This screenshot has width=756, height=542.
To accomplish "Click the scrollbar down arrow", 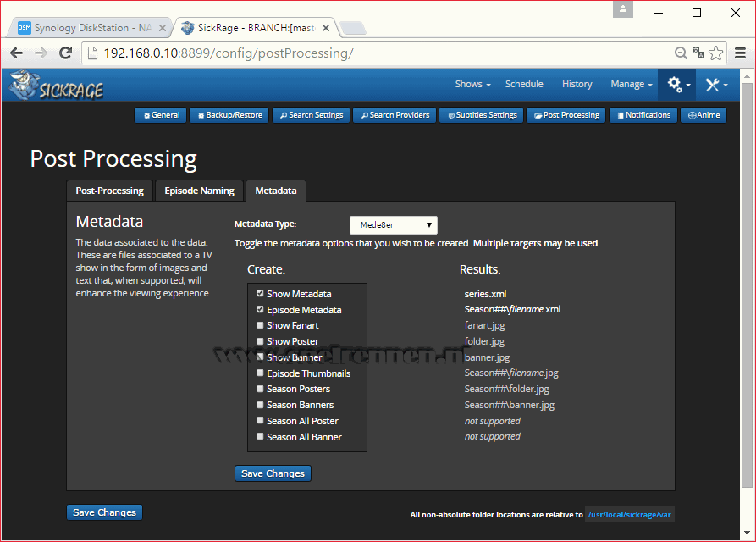I will 747,533.
